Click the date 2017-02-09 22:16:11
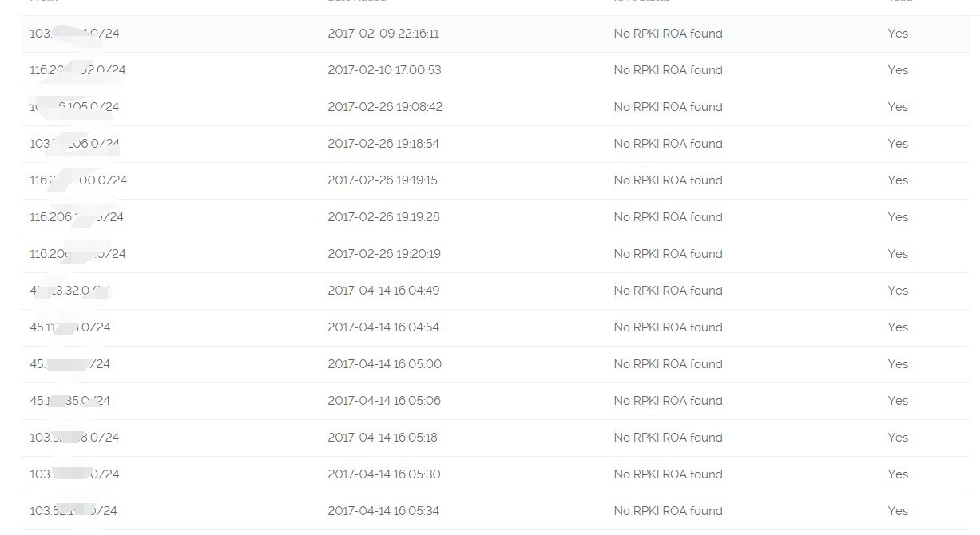The height and width of the screenshot is (535, 980). pyautogui.click(x=383, y=34)
